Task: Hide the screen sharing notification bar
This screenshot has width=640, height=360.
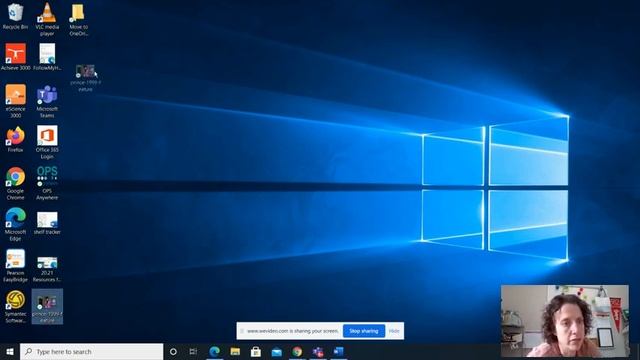Action: pyautogui.click(x=394, y=331)
